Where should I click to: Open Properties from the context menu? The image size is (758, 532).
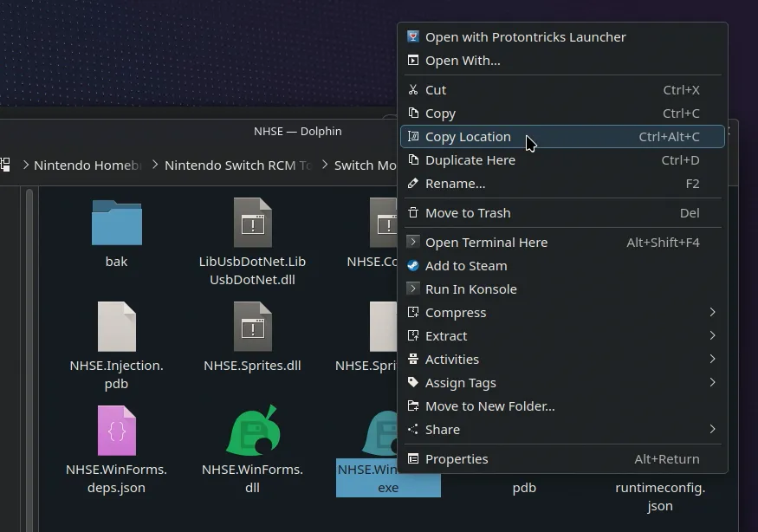point(562,459)
